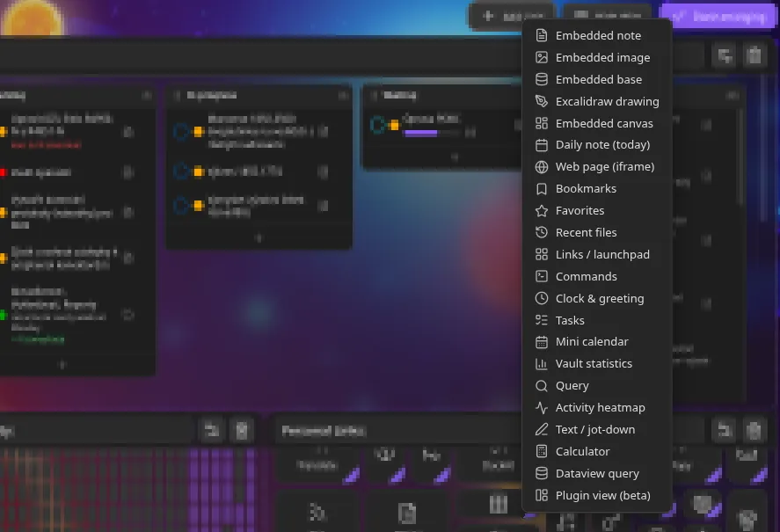Select the Embedded image menu entry
The image size is (780, 532).
coord(597,58)
